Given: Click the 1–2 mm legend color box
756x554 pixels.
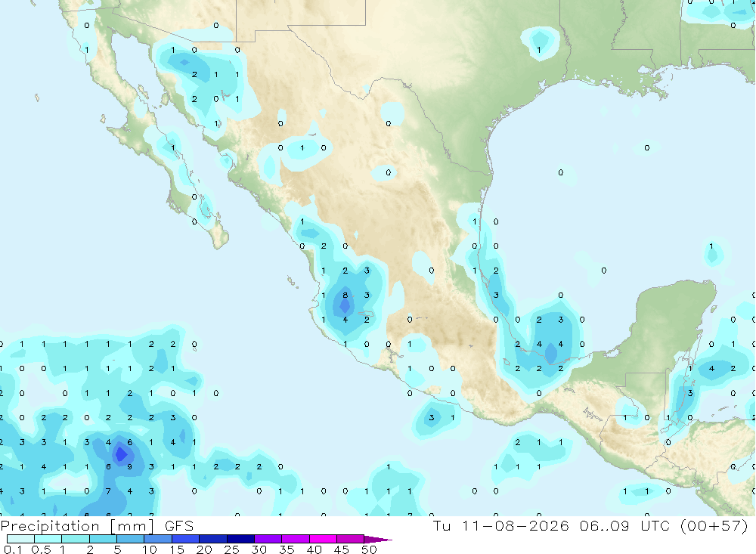Looking at the screenshot, I should point(76,539).
